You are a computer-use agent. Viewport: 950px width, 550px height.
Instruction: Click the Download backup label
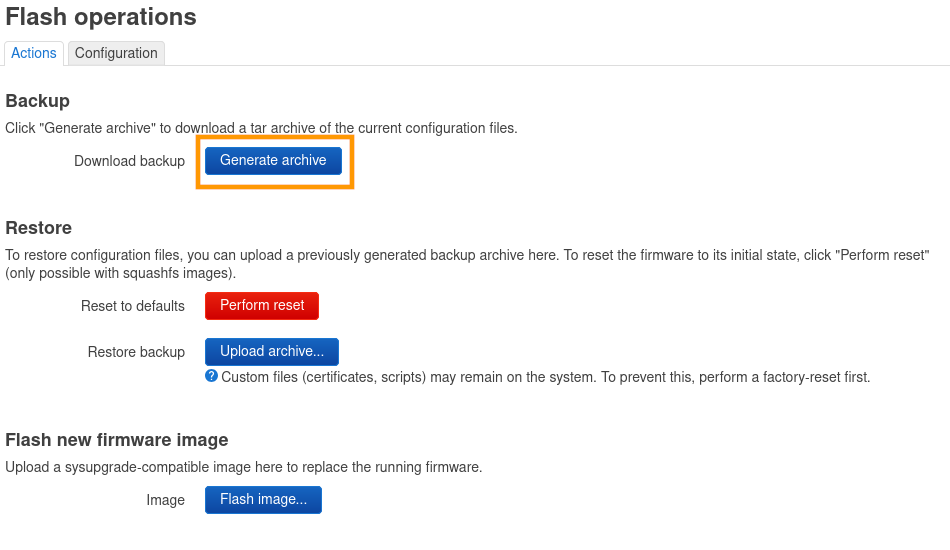(x=129, y=161)
